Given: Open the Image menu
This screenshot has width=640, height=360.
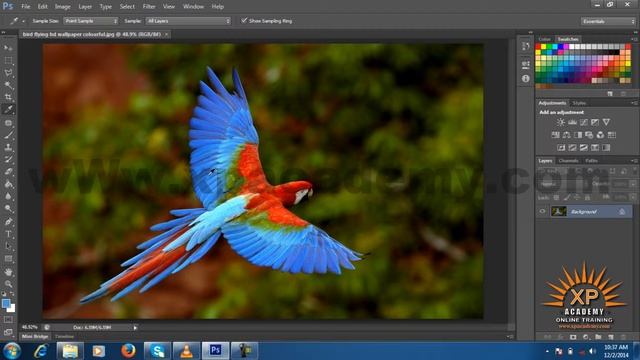Looking at the screenshot, I should 62,7.
